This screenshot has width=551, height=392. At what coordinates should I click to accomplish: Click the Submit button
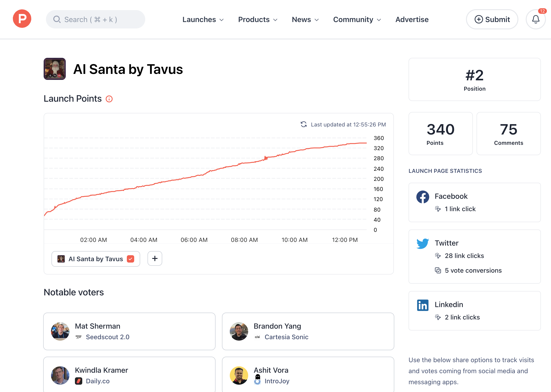tap(492, 19)
